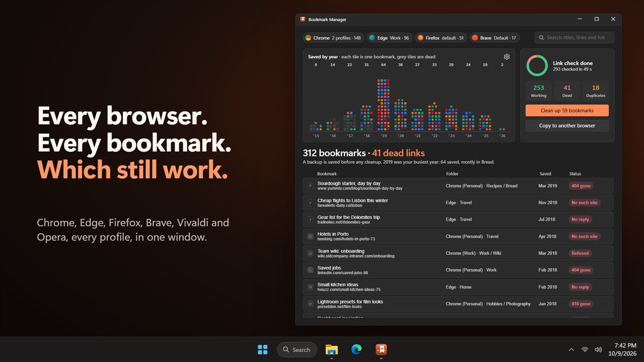This screenshot has height=362, width=644.
Task: Click favicon of Team wiki: onboarding row
Action: [310, 253]
